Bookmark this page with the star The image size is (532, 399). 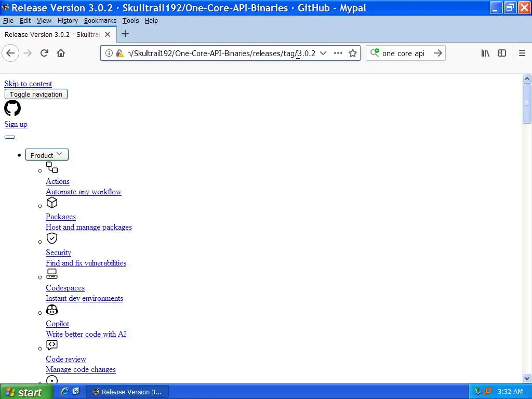coord(353,54)
